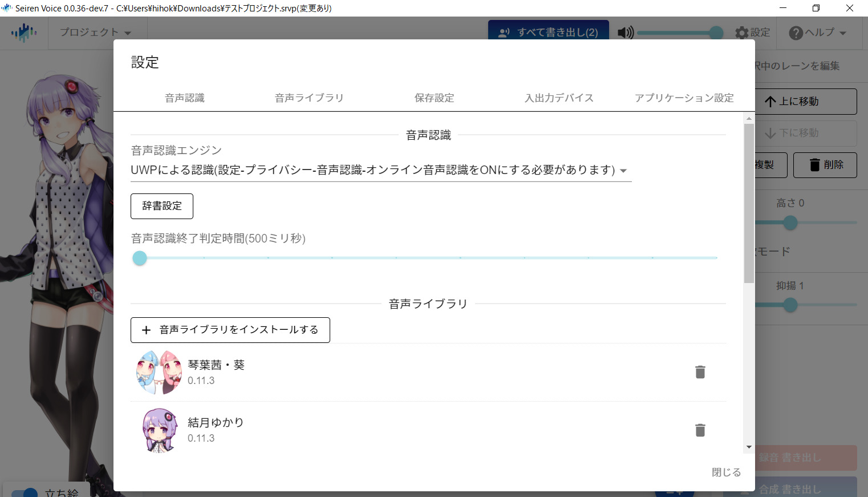Click the 抑揚 slider handle
The width and height of the screenshot is (868, 497).
[790, 305]
